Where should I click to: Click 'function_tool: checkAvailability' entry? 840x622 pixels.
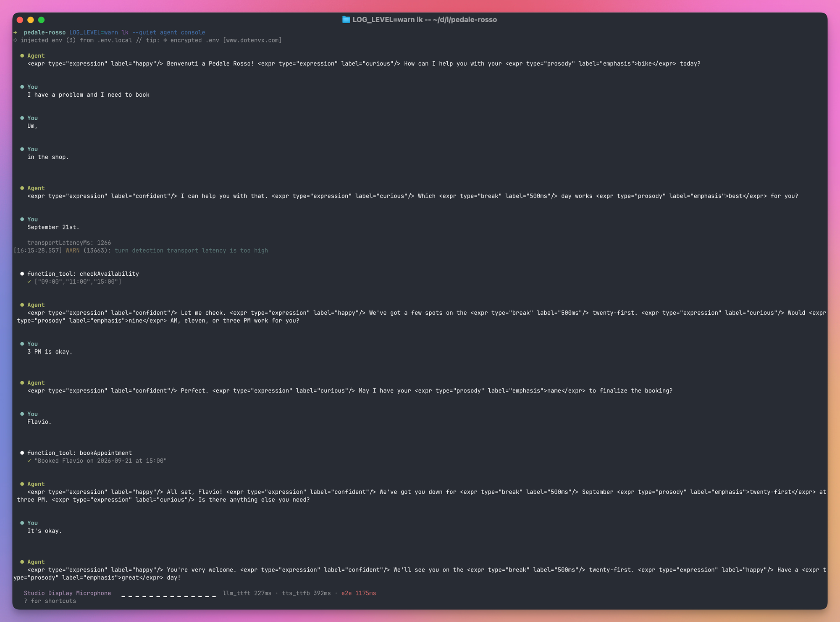click(x=83, y=274)
